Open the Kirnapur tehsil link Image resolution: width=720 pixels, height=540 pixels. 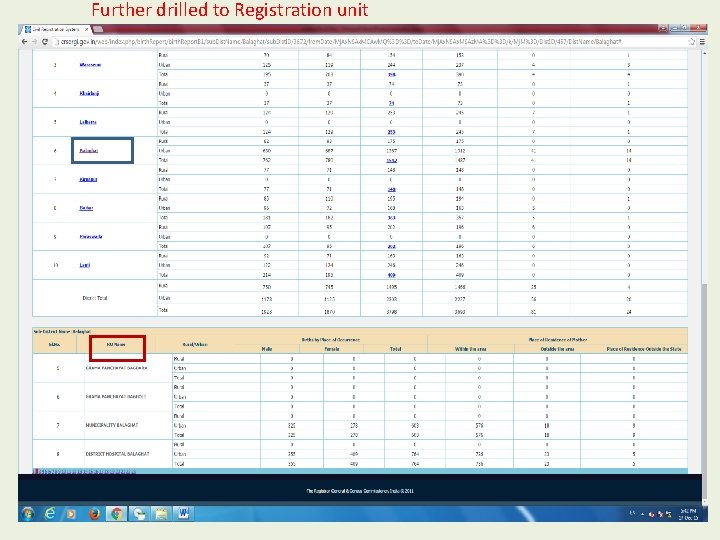(88, 180)
